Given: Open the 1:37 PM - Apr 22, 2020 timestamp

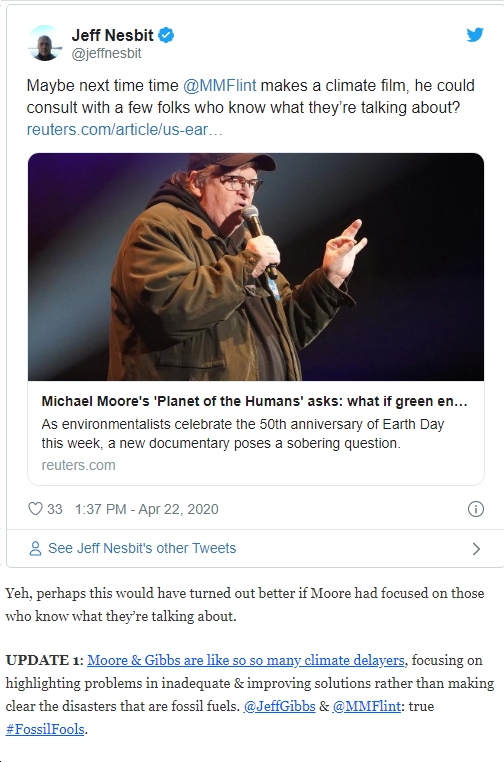Looking at the screenshot, I should pos(147,509).
